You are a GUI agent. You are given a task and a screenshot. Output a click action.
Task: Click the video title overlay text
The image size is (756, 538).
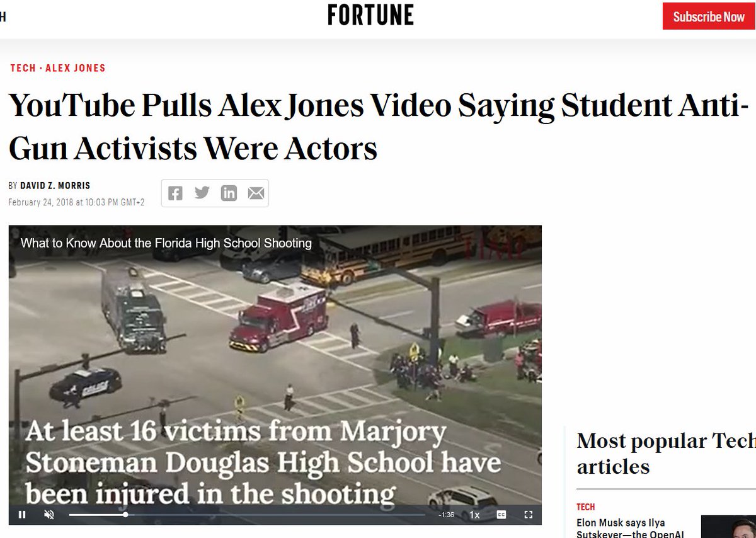click(166, 243)
